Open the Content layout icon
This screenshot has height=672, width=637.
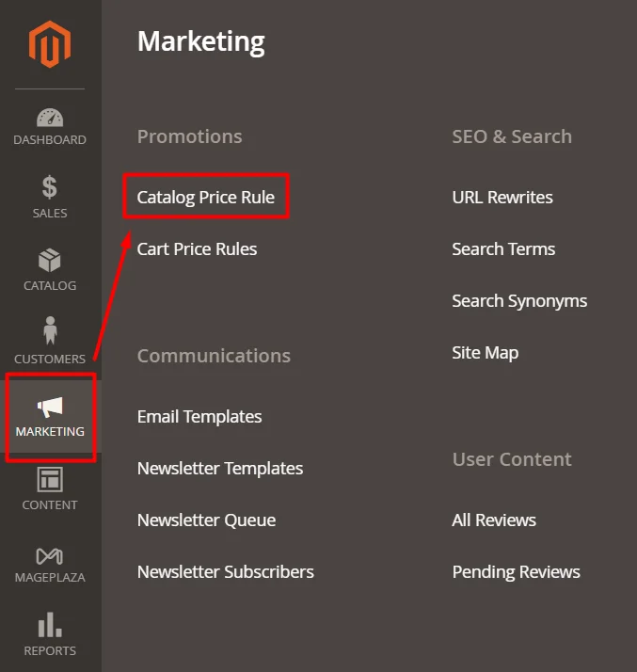point(50,479)
